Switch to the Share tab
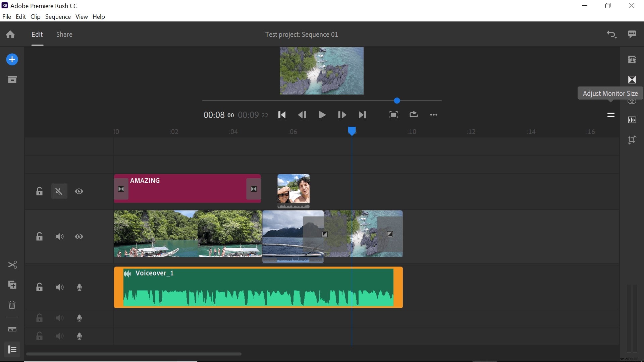The width and height of the screenshot is (644, 362). click(64, 34)
